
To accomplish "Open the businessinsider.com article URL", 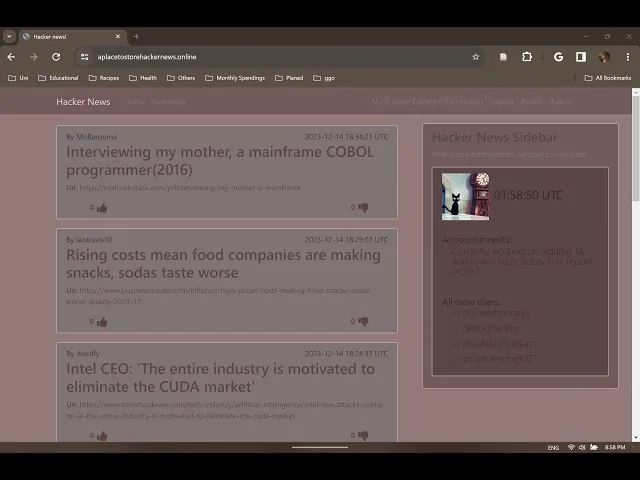I will tap(219, 296).
